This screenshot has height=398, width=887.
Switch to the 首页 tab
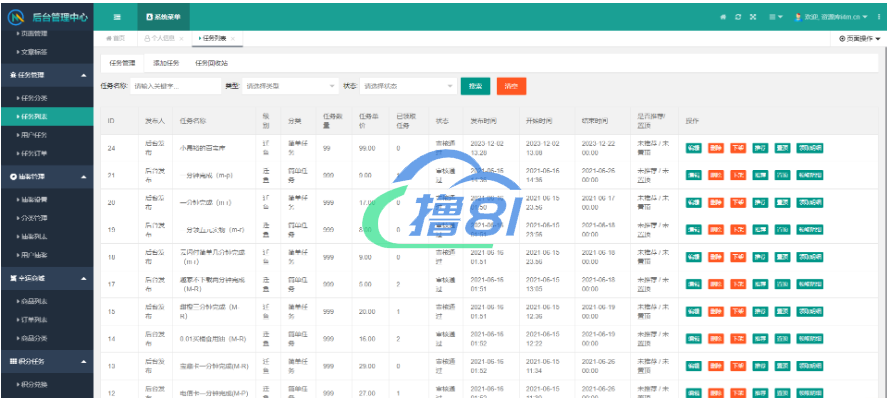pyautogui.click(x=115, y=38)
